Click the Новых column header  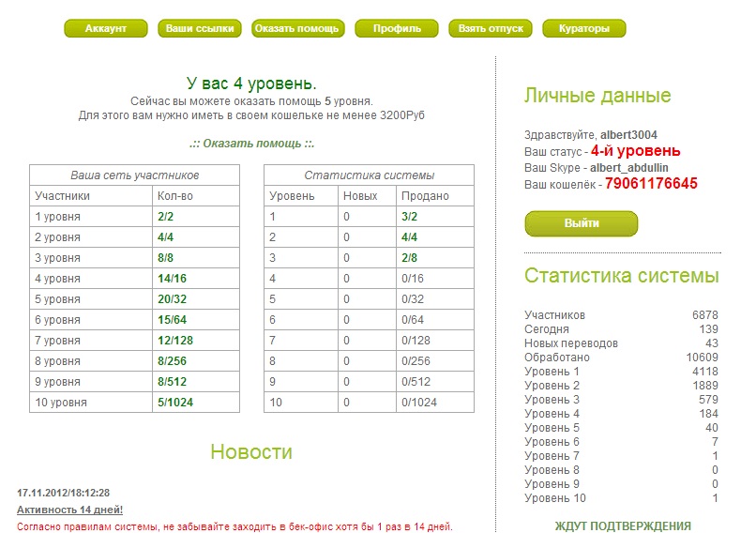[x=360, y=196]
